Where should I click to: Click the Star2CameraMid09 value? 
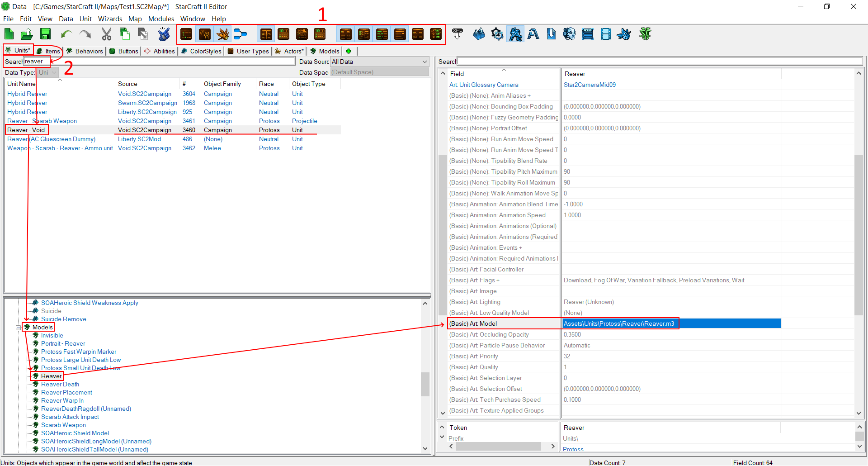click(590, 85)
